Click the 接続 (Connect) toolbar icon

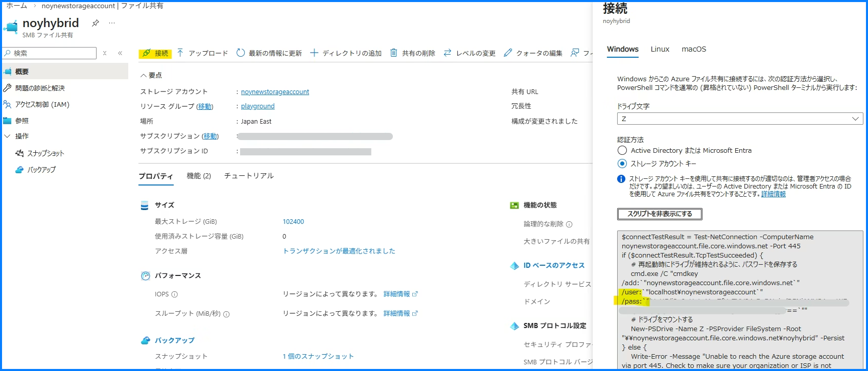click(147, 53)
